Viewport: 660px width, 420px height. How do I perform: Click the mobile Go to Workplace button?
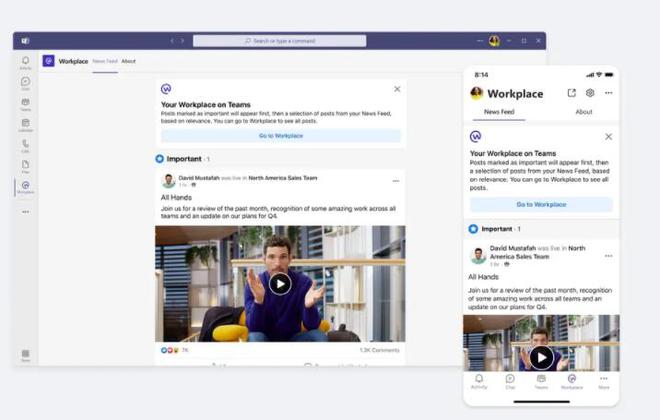[541, 205]
